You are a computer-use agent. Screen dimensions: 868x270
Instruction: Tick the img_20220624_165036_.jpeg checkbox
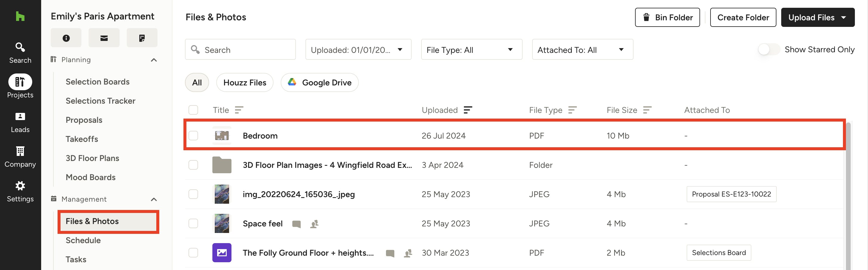tap(193, 194)
